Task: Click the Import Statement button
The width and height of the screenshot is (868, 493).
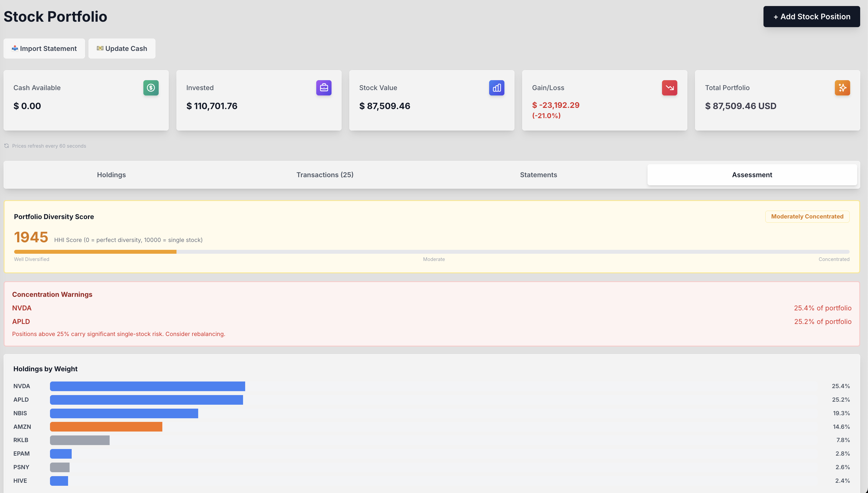Action: (x=44, y=49)
